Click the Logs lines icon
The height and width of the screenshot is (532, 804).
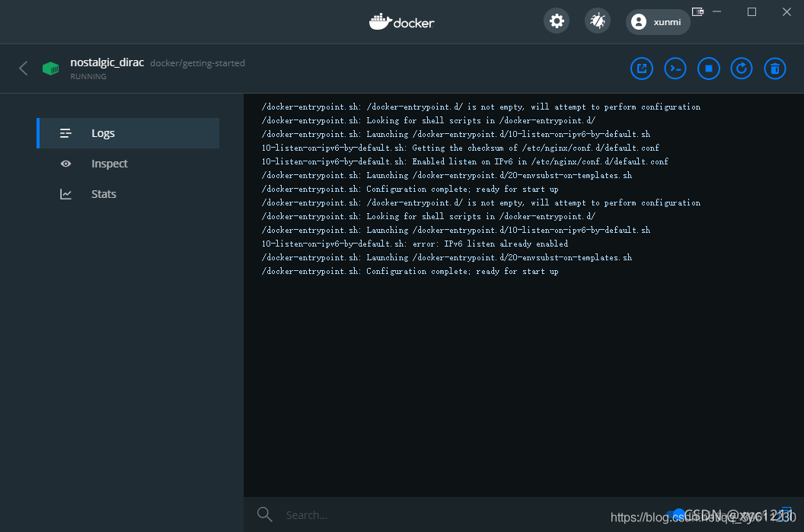coord(65,133)
